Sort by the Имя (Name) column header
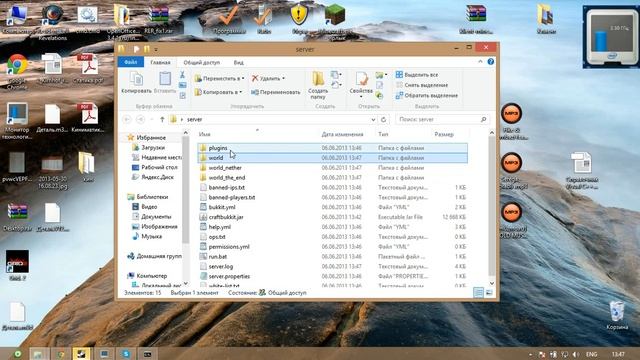The height and width of the screenshot is (360, 640). (x=204, y=134)
